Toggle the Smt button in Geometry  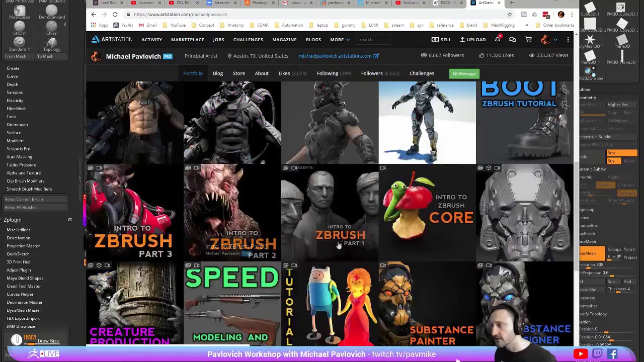622,153
